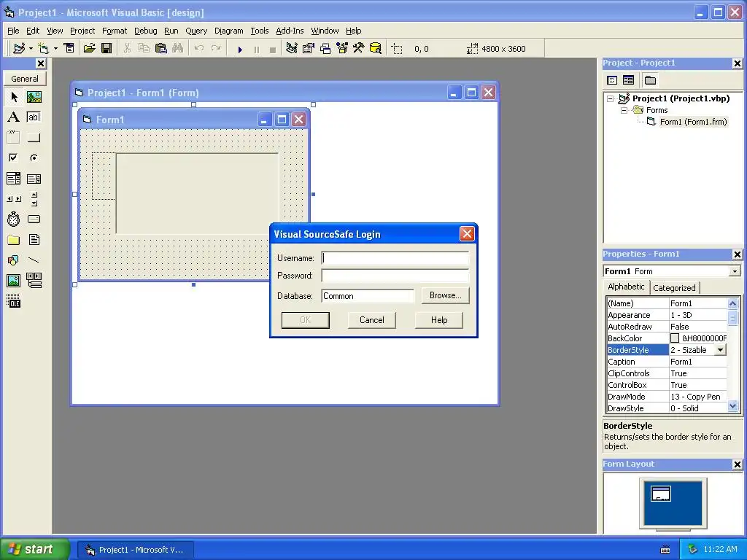Click the Project Explorer toolbar icon
The image size is (747, 560).
point(292,48)
